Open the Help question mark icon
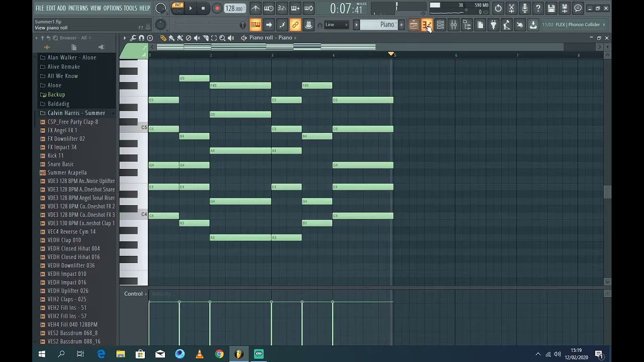 click(538, 8)
